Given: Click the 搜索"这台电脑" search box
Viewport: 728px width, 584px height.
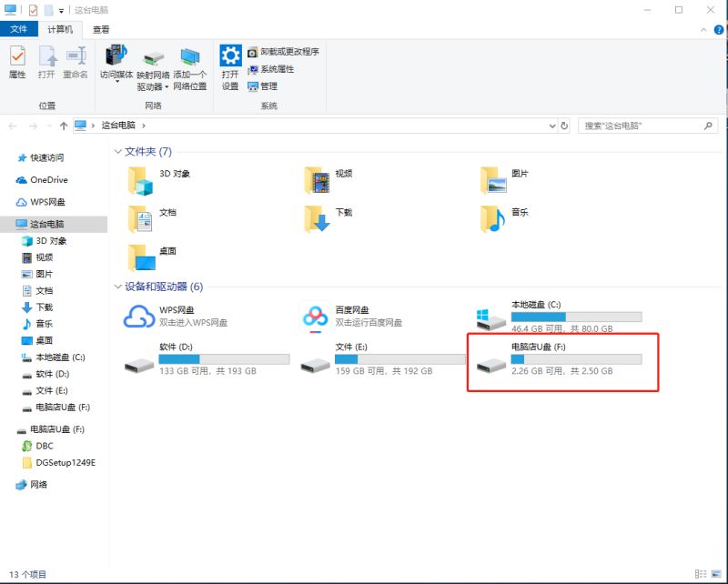Looking at the screenshot, I should pyautogui.click(x=642, y=126).
